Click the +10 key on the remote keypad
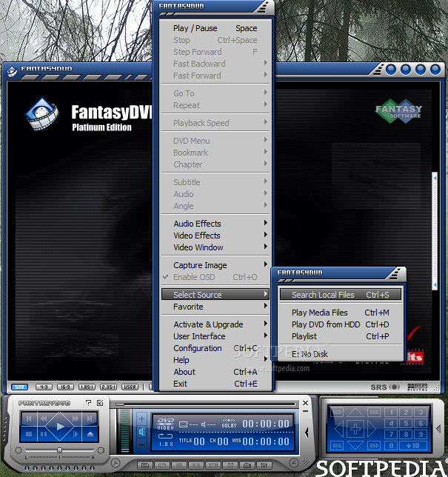448x477 pixels. click(x=413, y=446)
